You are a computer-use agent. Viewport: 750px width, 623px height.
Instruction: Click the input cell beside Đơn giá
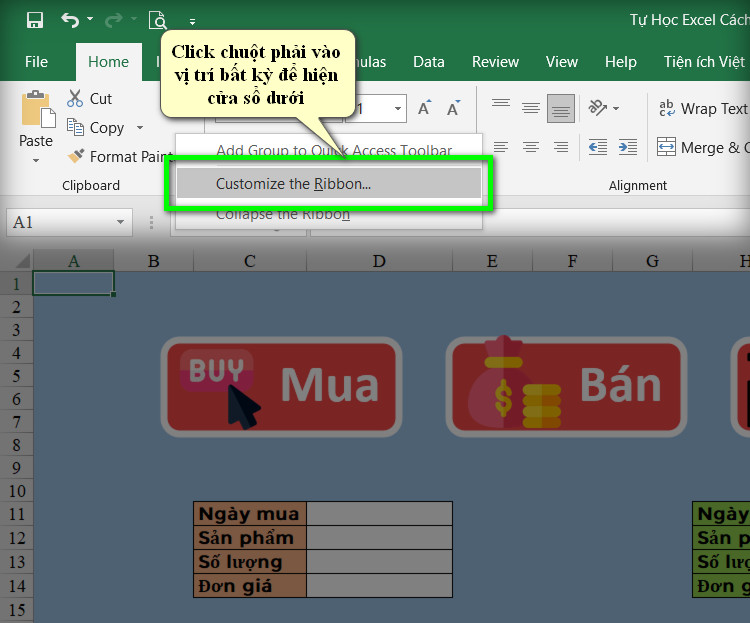(x=379, y=586)
